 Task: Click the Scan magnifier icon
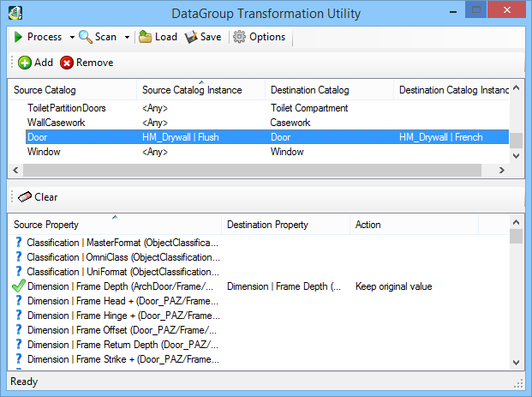pyautogui.click(x=86, y=37)
